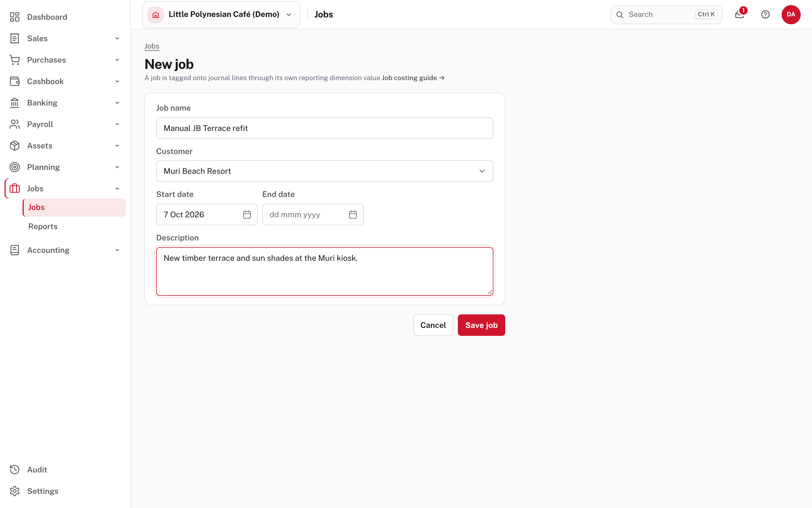Click the Save job button
Image resolution: width=812 pixels, height=508 pixels.
482,325
